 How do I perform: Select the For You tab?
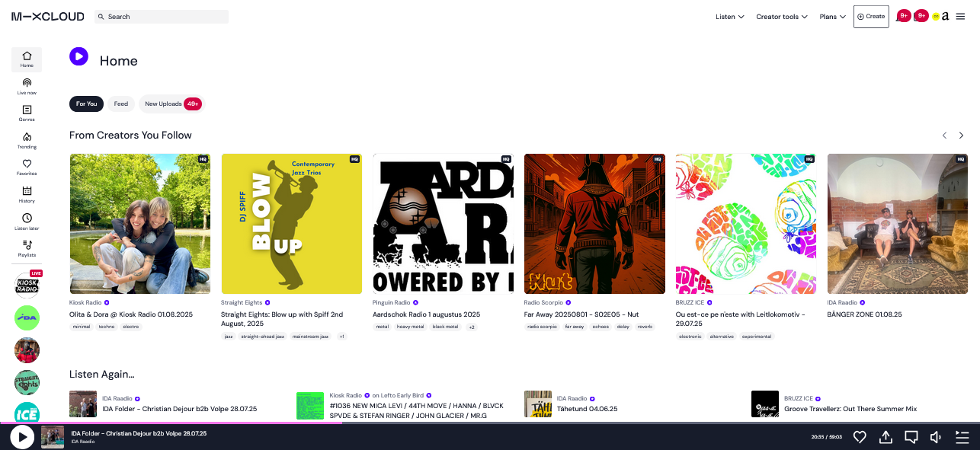(x=86, y=104)
